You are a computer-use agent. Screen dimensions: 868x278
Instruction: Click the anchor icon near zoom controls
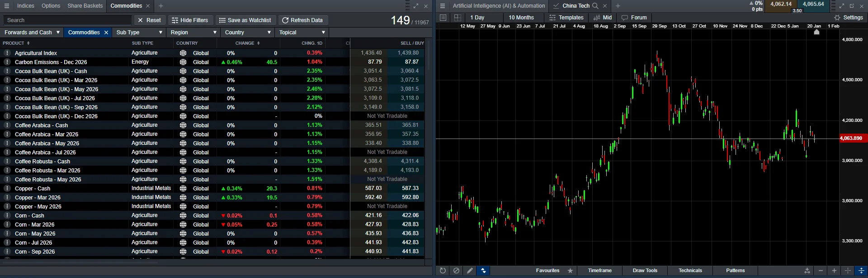[807, 271]
